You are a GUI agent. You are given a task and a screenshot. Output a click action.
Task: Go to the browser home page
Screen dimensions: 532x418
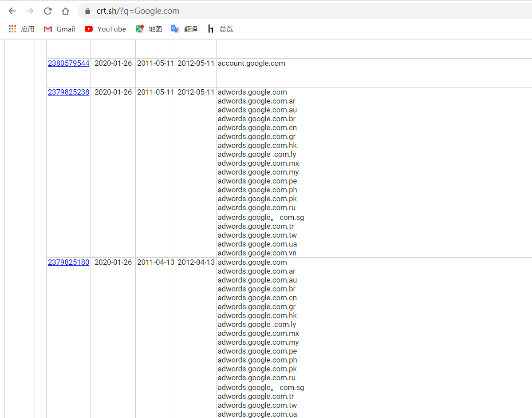66,11
